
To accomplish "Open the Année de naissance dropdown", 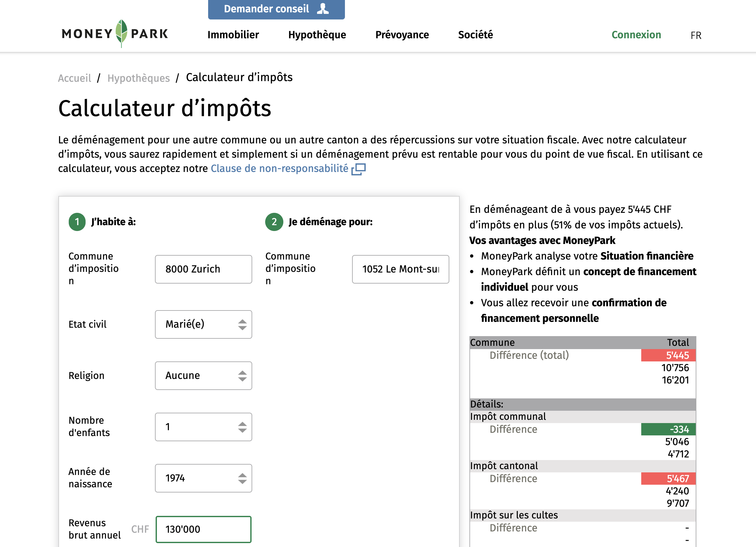I will 203,478.
